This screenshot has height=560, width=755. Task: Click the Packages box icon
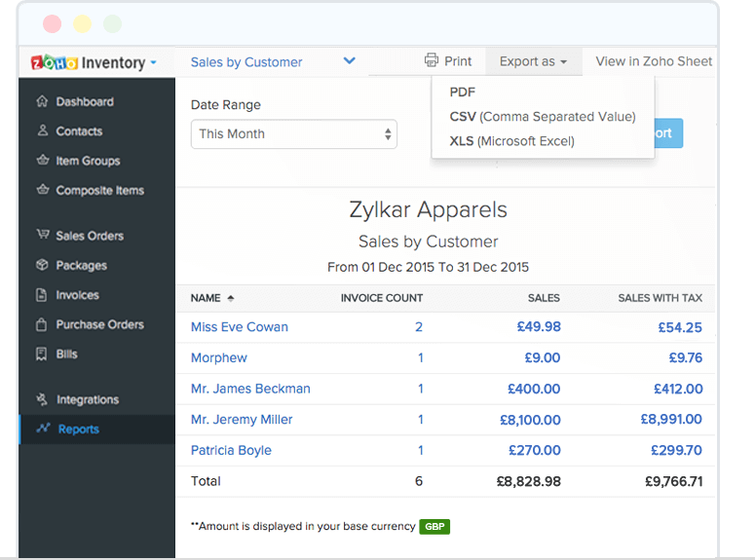click(42, 265)
